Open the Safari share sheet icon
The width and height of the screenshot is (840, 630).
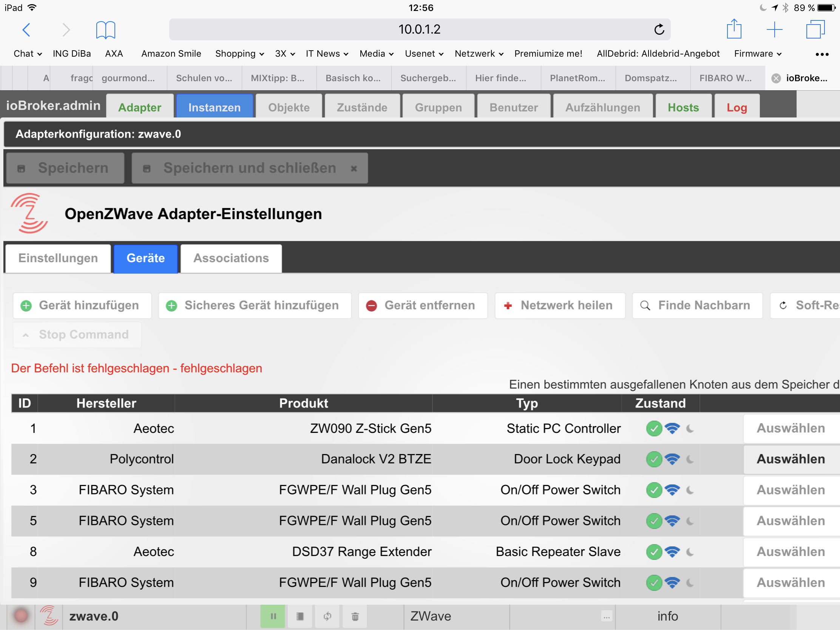733,29
